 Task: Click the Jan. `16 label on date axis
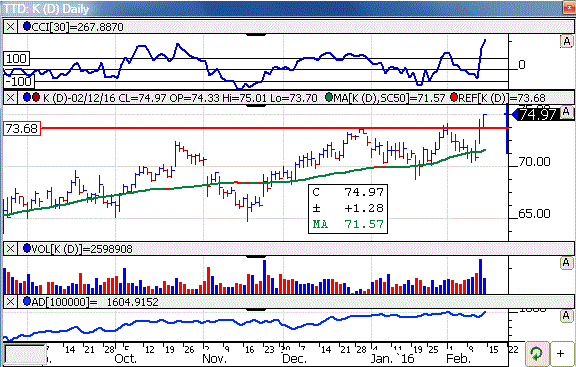coord(392,359)
